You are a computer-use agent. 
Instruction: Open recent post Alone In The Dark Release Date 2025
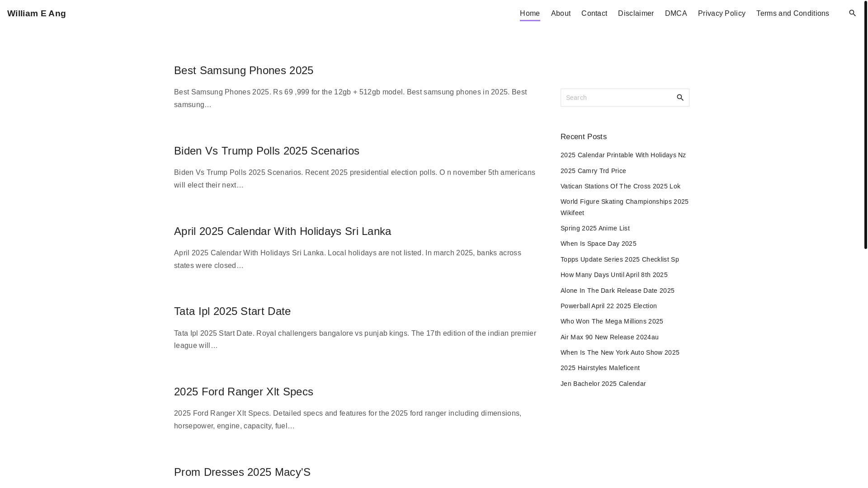pyautogui.click(x=618, y=291)
